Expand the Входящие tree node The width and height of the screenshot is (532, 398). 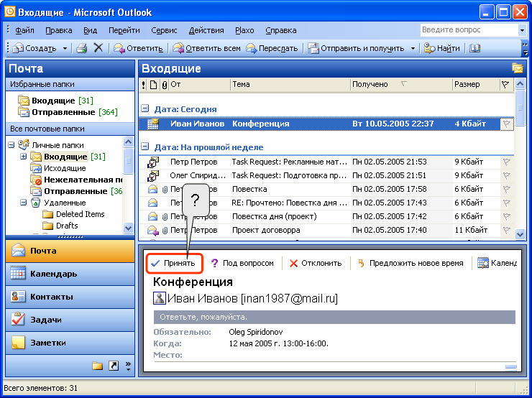click(24, 157)
